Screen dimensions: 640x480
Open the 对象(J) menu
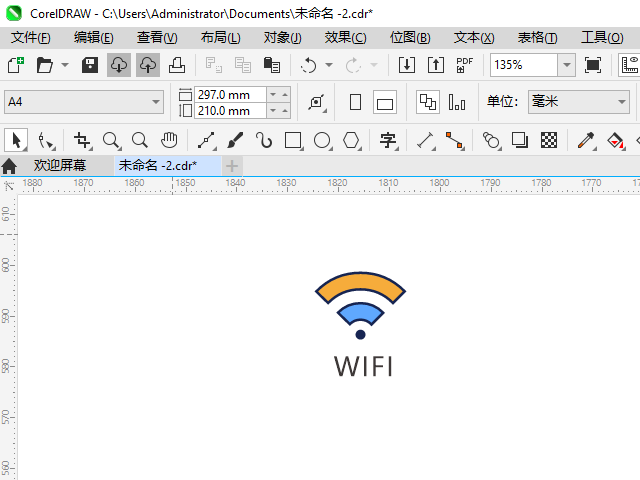282,38
